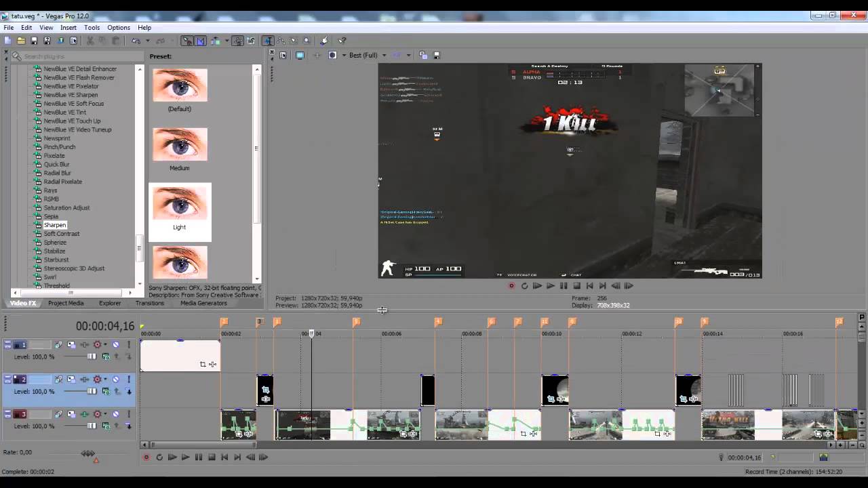Adjust the track 1 Level slider
868x488 pixels.
click(x=92, y=356)
